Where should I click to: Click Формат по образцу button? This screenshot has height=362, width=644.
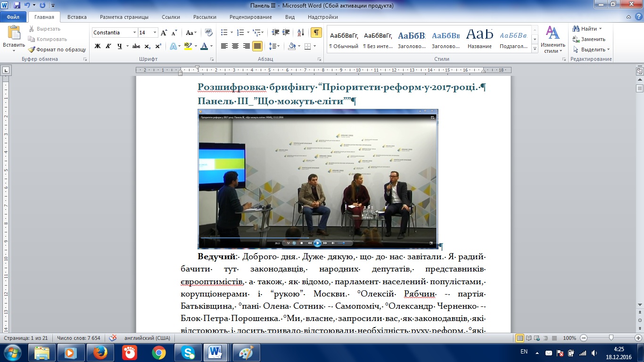click(x=57, y=49)
